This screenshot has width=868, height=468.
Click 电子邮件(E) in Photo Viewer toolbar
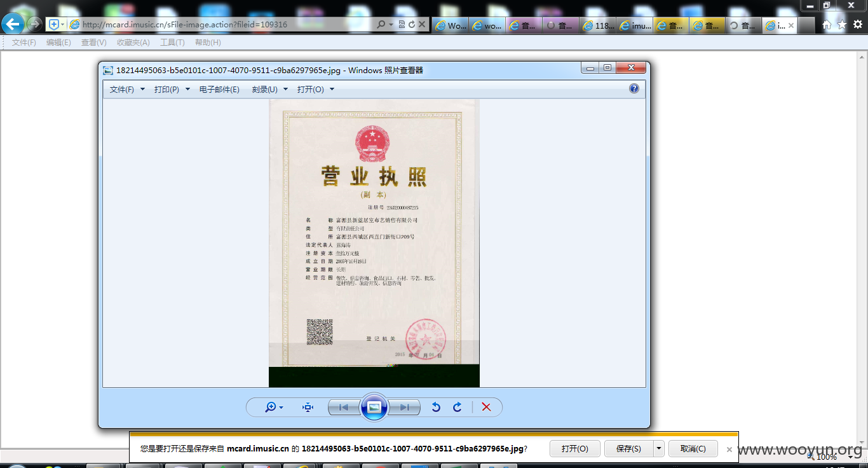click(x=219, y=90)
